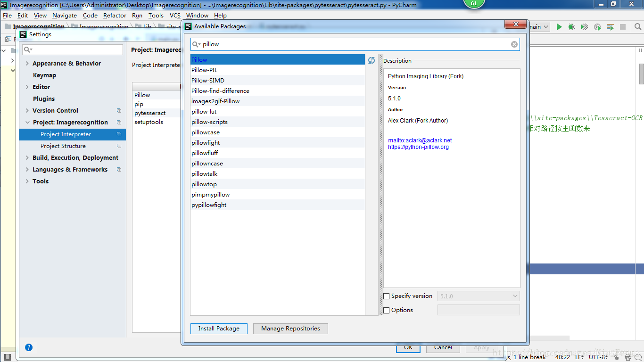The width and height of the screenshot is (644, 362).
Task: Click per-project icon beside Project Structure
Action: click(119, 146)
